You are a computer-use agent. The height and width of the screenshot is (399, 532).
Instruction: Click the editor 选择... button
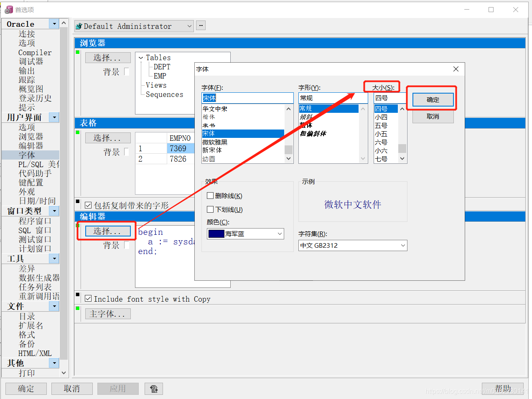pyautogui.click(x=108, y=231)
